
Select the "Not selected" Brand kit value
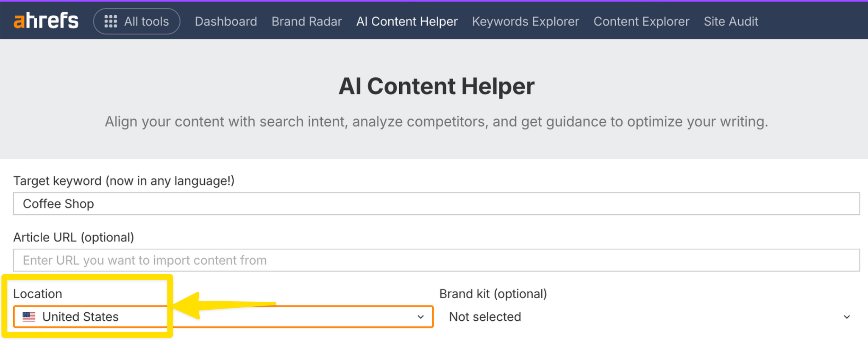pos(485,317)
